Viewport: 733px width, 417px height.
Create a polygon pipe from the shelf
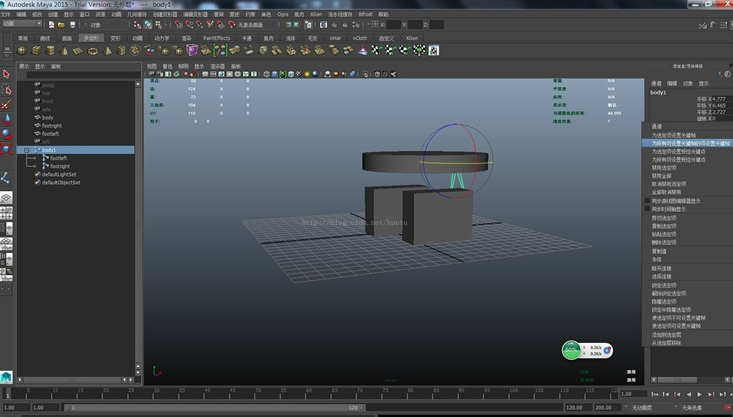click(121, 50)
